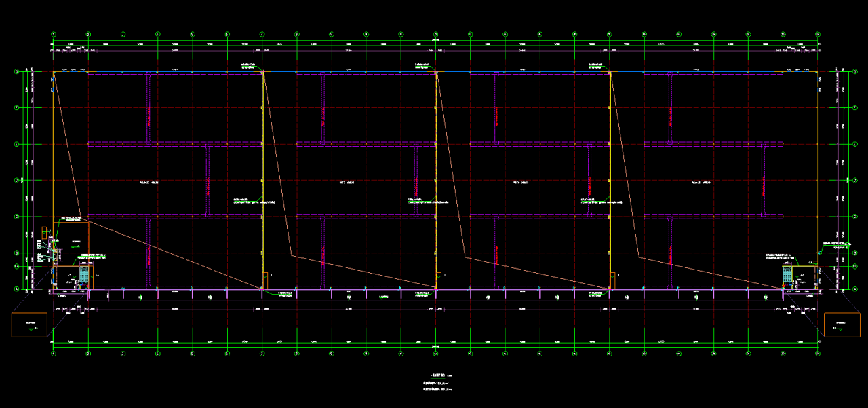Select grid bubble 17 on the top axis
The height and width of the screenshot is (408, 868).
[609, 33]
